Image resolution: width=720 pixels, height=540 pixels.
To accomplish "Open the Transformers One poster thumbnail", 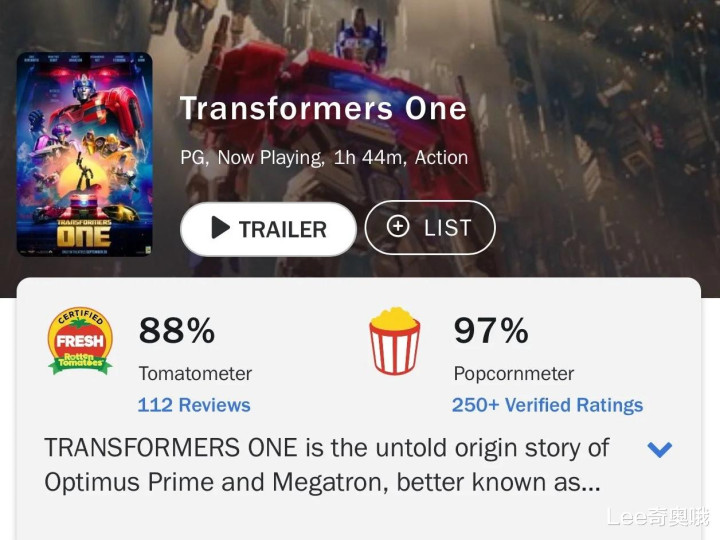I will [84, 154].
